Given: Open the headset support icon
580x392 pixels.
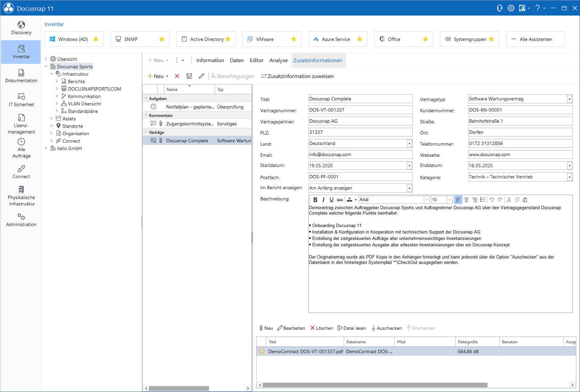Looking at the screenshot, I should (x=500, y=8).
